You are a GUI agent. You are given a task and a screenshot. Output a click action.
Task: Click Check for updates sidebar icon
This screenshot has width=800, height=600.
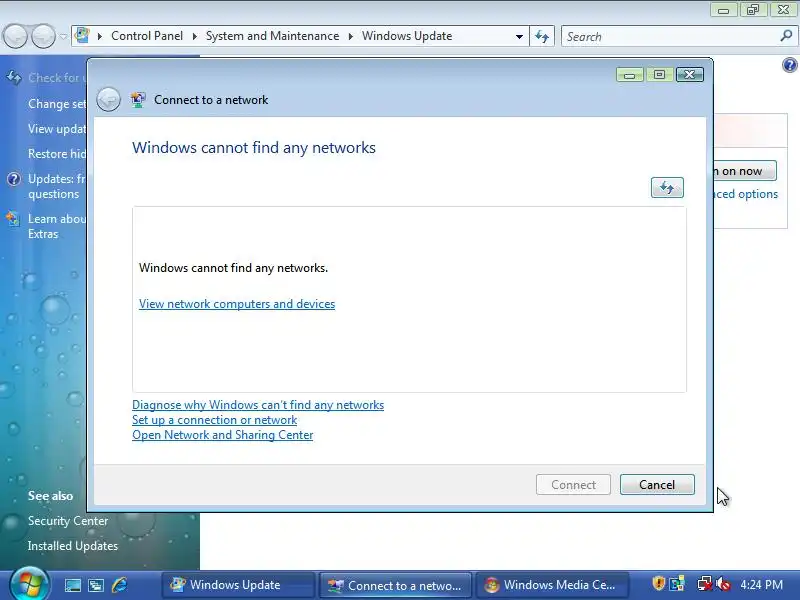(14, 78)
